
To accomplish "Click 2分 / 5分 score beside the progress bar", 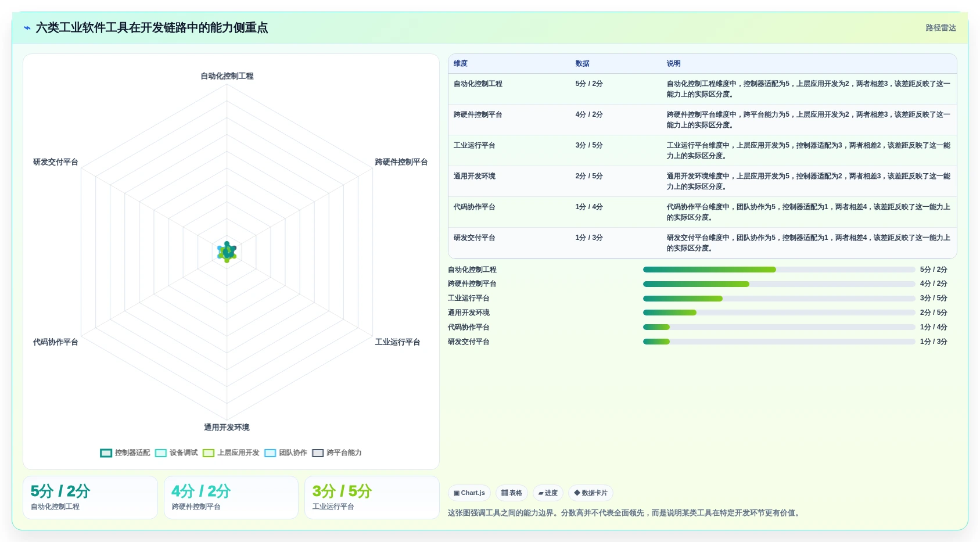I will (934, 313).
